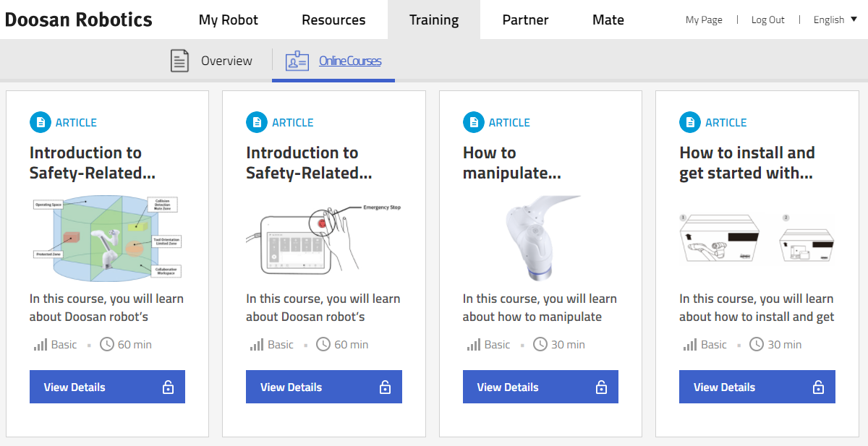Click View Details on the How to manipulate course
The width and height of the screenshot is (868, 446).
[x=540, y=387]
